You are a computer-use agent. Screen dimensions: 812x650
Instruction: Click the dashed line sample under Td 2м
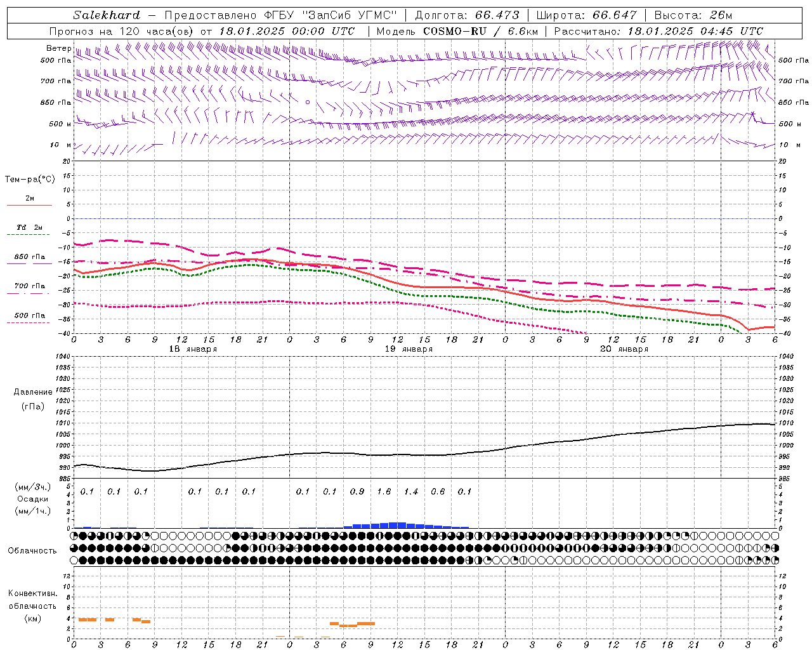point(28,235)
